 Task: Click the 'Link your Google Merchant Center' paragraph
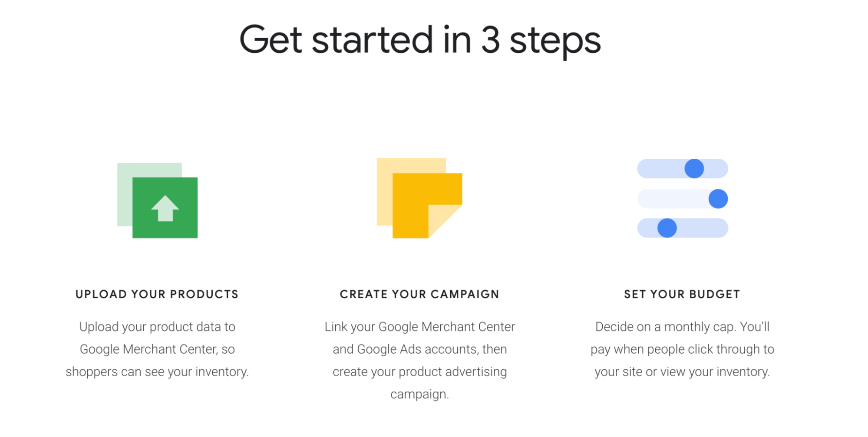[419, 360]
